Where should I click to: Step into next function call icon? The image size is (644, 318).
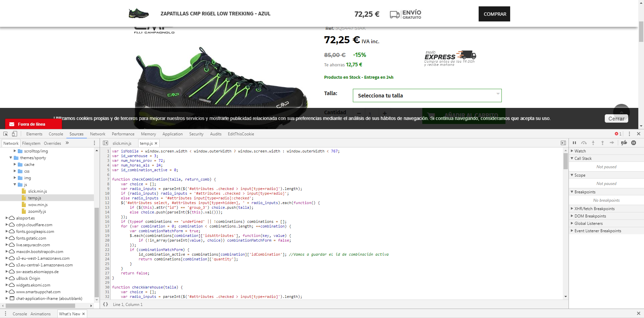593,143
